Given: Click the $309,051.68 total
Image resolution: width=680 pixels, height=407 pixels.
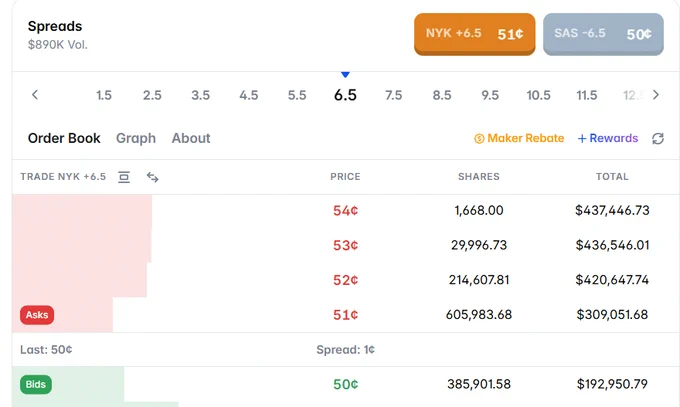Looking at the screenshot, I should click(612, 315).
